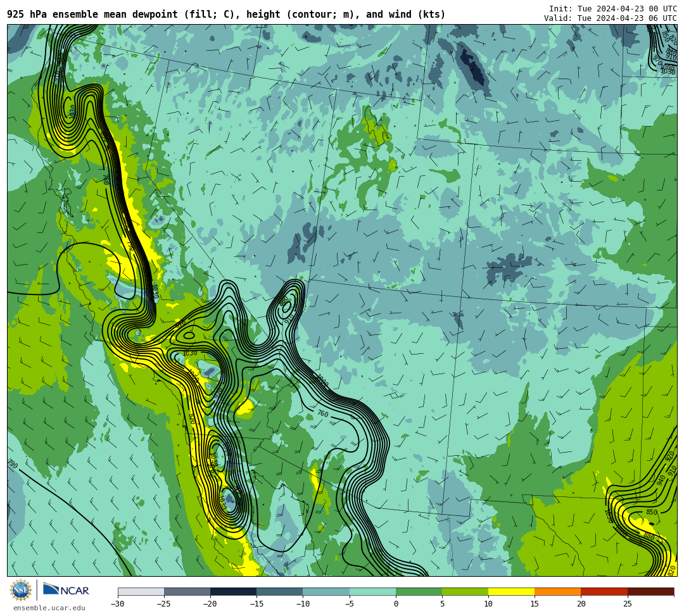Click the NSF logo
Screen dimensions: 684x616
point(20,591)
